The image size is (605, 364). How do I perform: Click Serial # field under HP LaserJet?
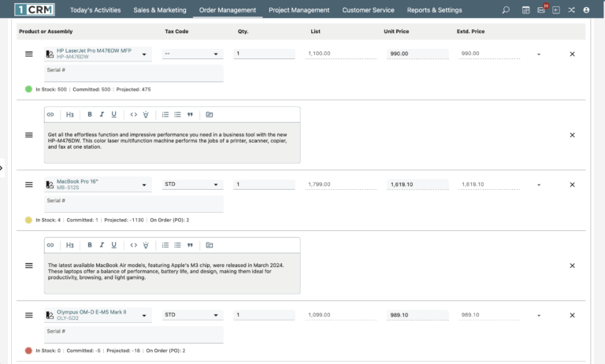133,73
